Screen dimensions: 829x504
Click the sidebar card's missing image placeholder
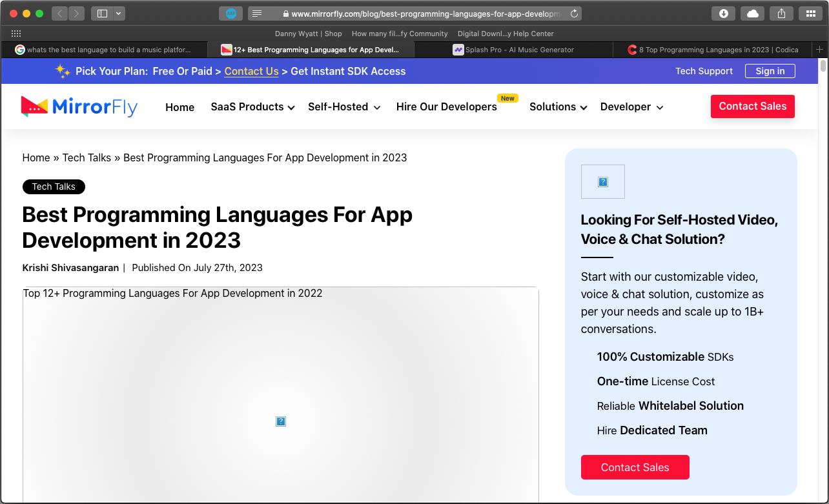603,182
